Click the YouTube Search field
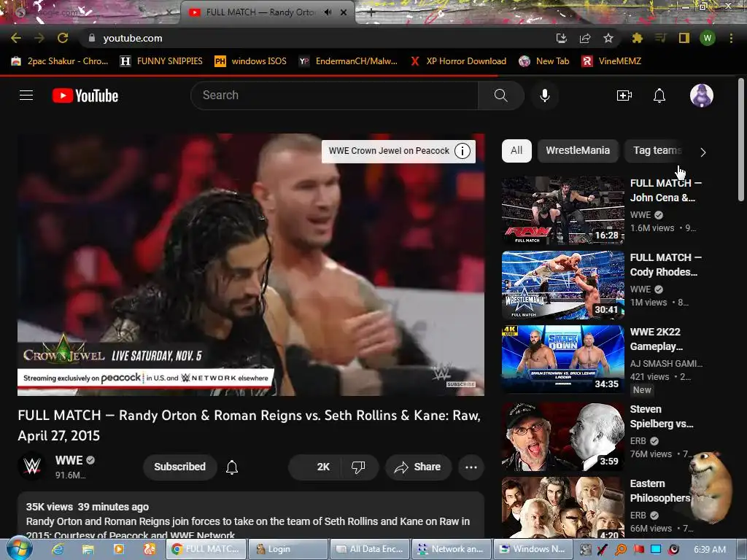 pos(334,96)
